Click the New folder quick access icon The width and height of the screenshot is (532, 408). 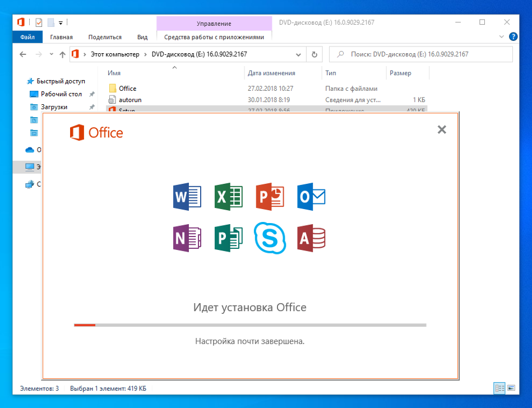pos(51,22)
